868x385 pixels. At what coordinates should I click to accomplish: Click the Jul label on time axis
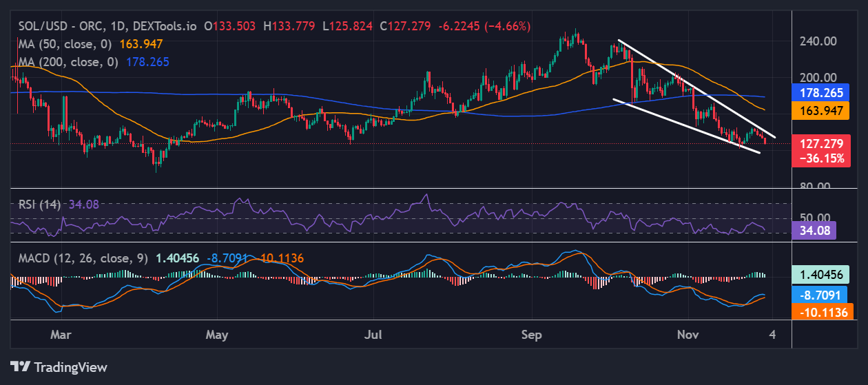pos(373,335)
